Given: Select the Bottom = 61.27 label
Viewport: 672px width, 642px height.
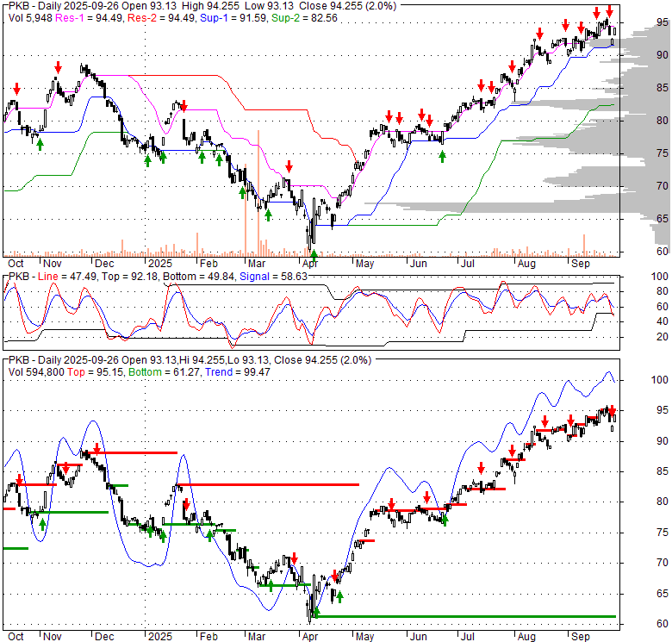Looking at the screenshot, I should [165, 372].
